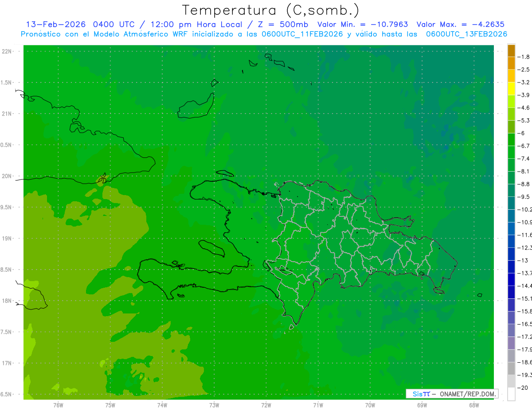
Task: Click the lime legend swatch between -4.6 and -5.3
Action: click(x=511, y=114)
